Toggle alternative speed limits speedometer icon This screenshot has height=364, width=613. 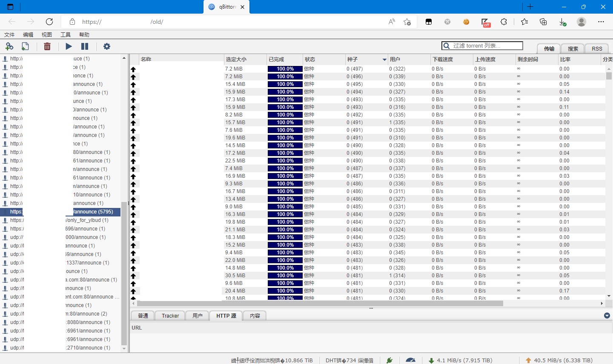tap(410, 360)
